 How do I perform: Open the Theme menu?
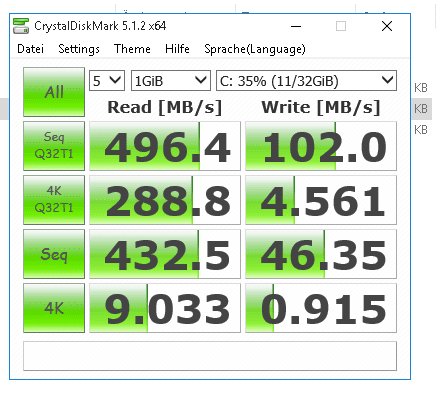132,49
